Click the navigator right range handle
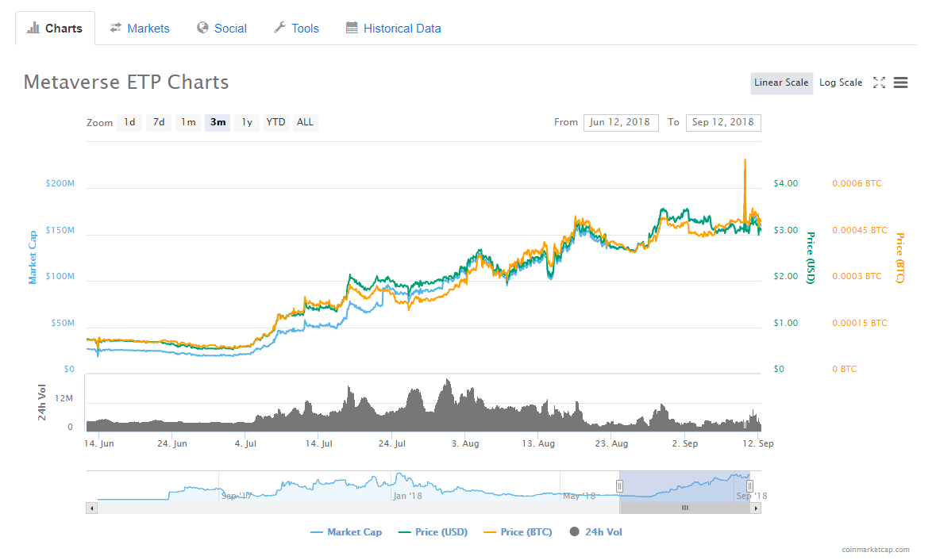936x560 pixels. click(749, 486)
